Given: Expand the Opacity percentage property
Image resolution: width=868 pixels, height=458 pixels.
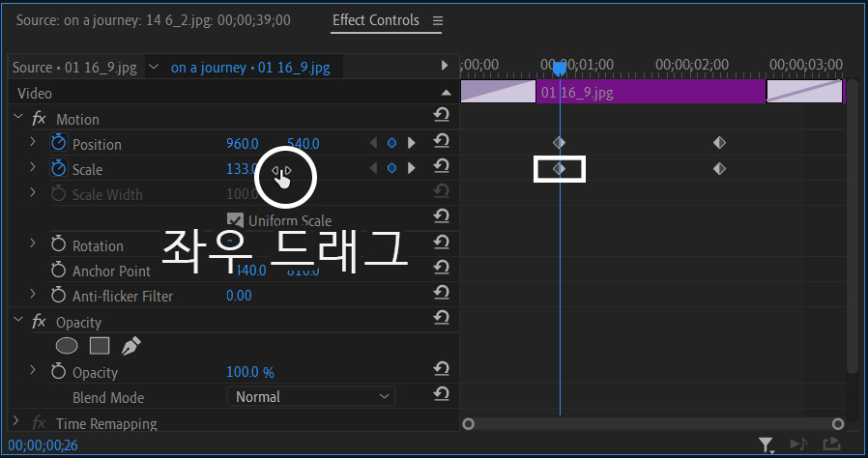Looking at the screenshot, I should 33,370.
